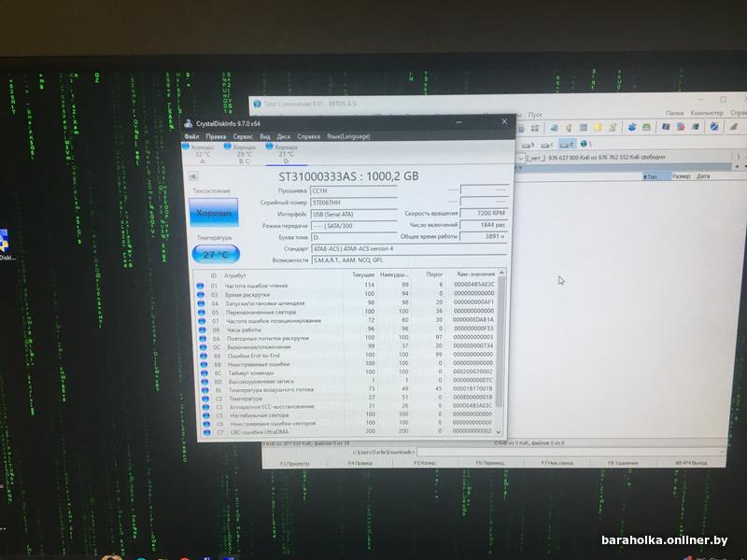Click the power-on count field 1844 раз
The image size is (747, 560).
coord(484,225)
